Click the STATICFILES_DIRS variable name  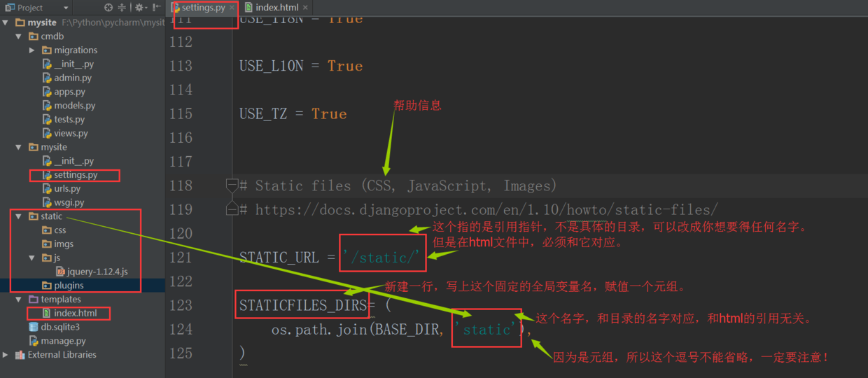[x=303, y=305]
